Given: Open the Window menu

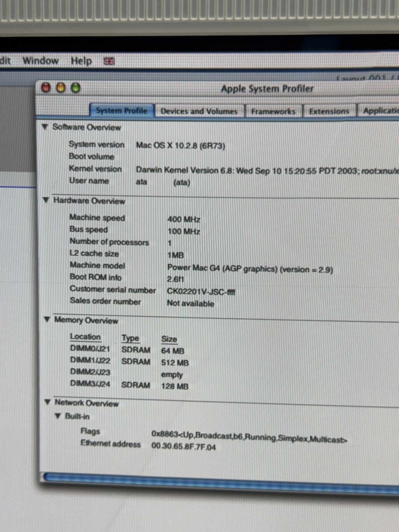Looking at the screenshot, I should click(40, 61).
